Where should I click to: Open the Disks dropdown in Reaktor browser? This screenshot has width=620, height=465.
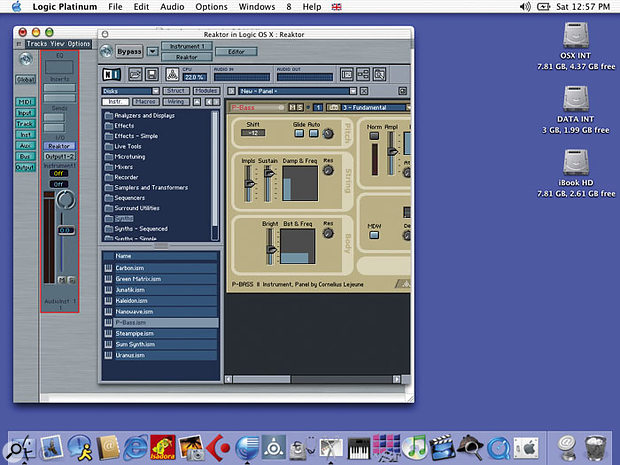click(130, 91)
